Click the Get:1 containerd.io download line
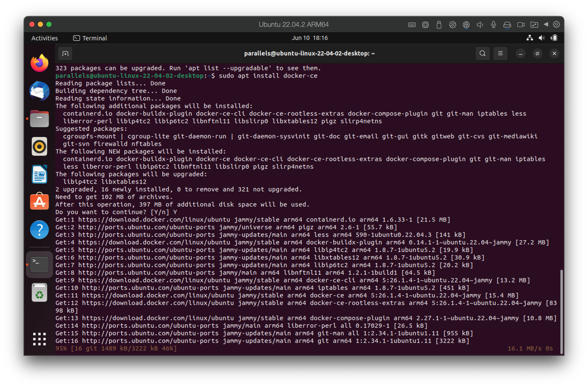 point(253,220)
